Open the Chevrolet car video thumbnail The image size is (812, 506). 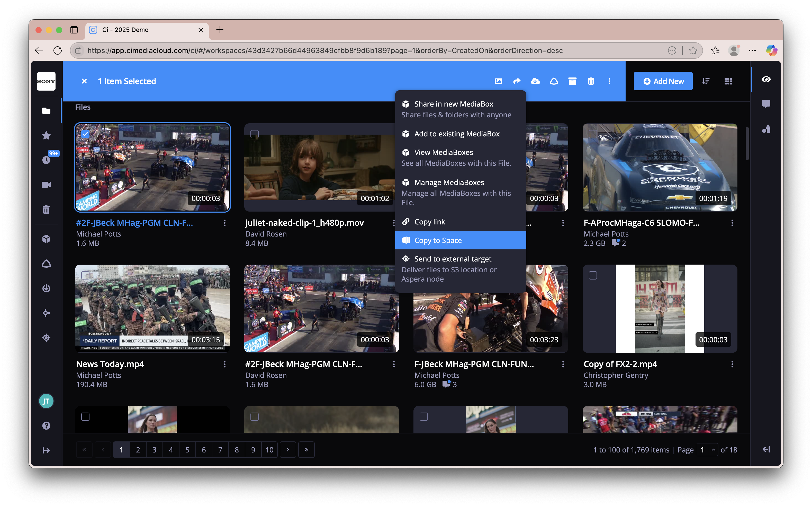point(660,167)
